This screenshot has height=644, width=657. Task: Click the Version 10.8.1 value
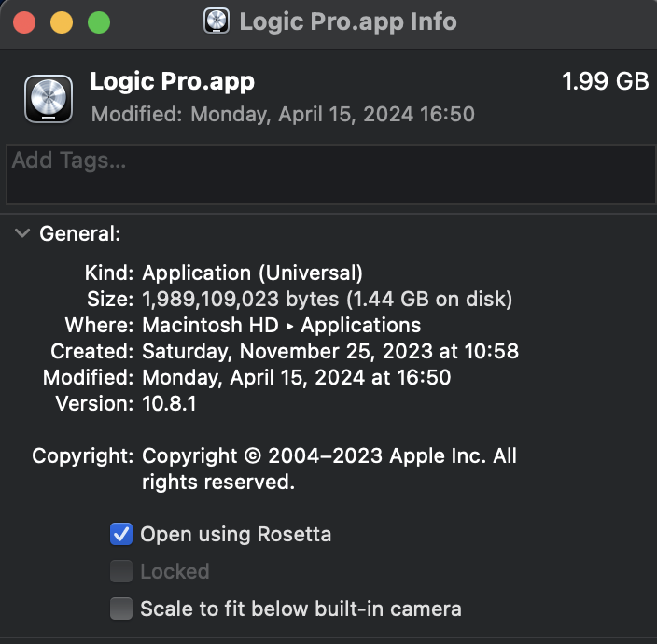pos(169,403)
